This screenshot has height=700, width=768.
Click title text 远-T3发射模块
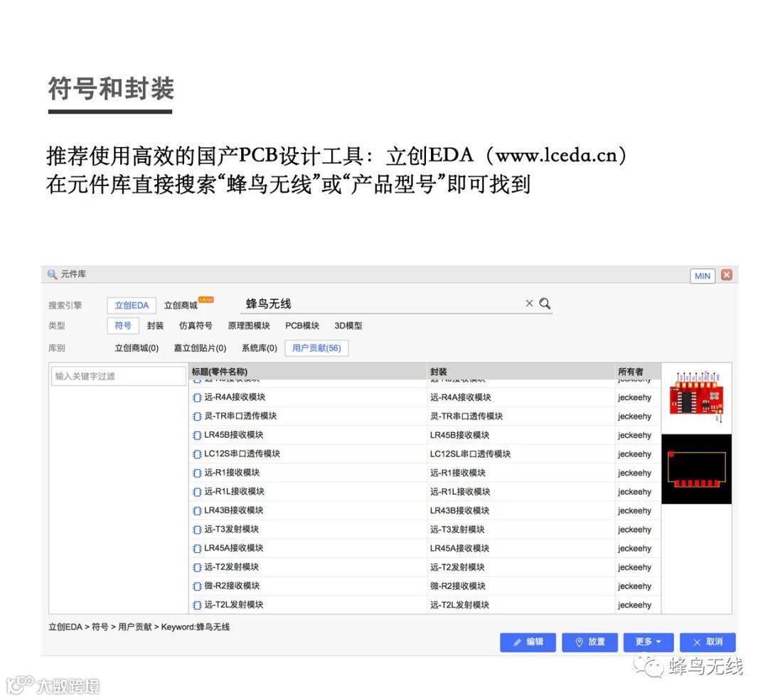[x=232, y=529]
